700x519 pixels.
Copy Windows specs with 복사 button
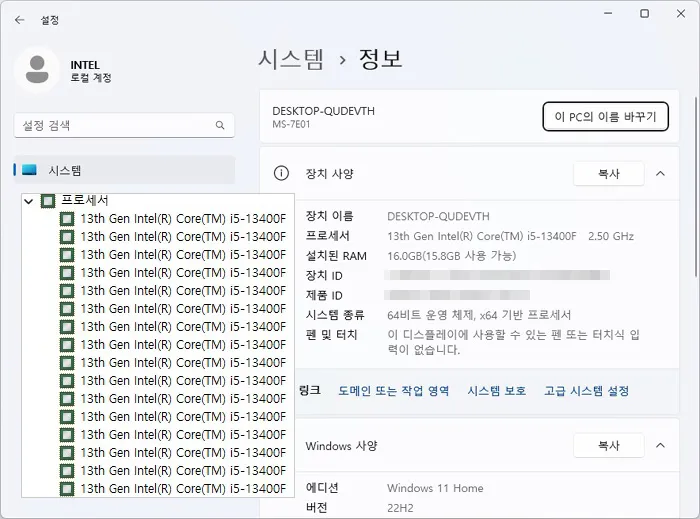609,445
